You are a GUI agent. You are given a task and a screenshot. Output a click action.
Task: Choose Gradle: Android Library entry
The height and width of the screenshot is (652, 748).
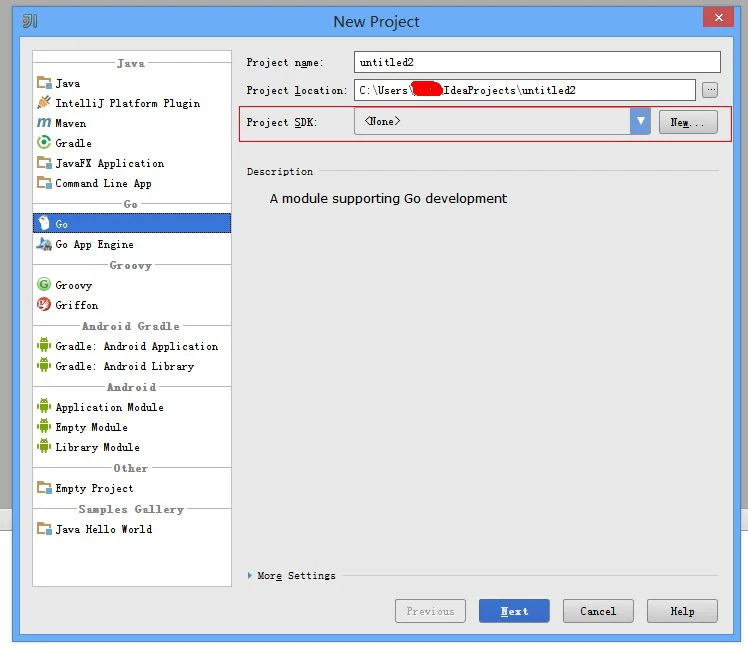tap(125, 366)
